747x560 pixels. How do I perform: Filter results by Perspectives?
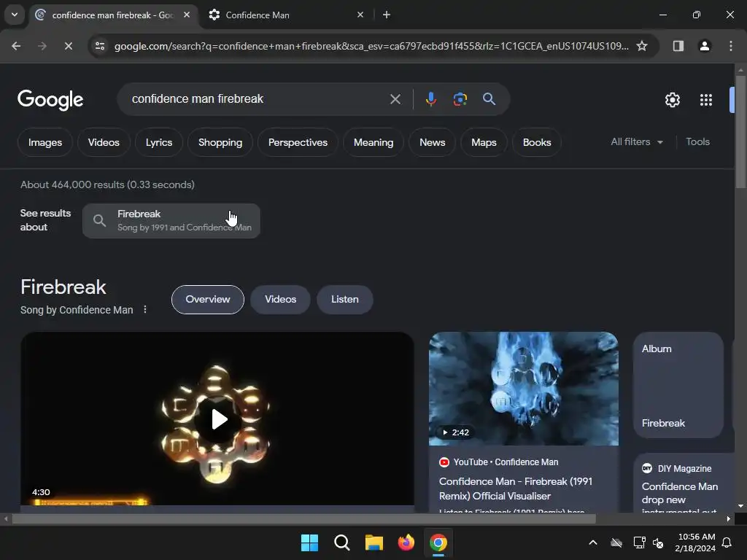tap(298, 142)
